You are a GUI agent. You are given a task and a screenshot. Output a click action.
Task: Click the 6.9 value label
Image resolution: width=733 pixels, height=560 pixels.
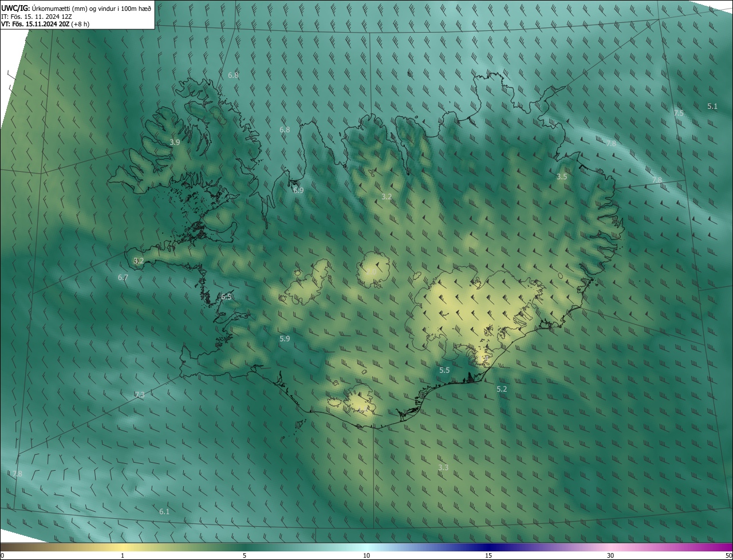click(x=298, y=190)
